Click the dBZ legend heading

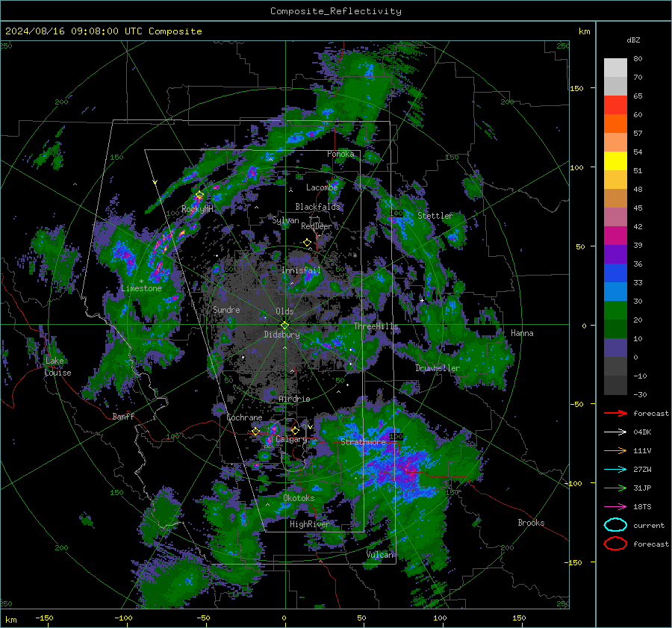click(633, 40)
